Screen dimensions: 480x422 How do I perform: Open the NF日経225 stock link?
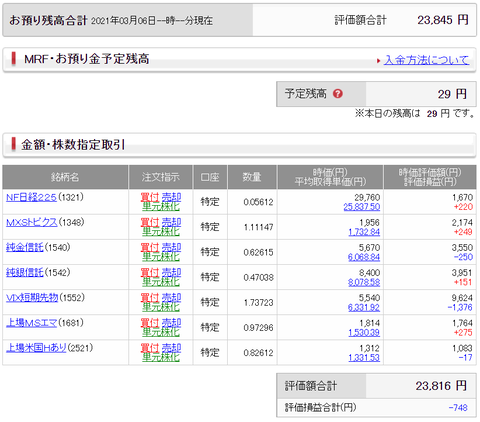point(31,197)
